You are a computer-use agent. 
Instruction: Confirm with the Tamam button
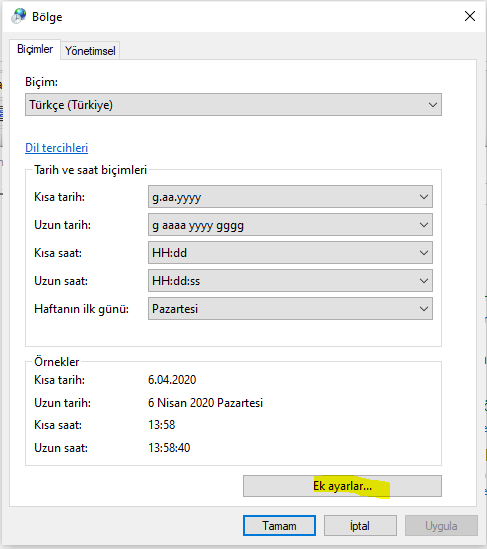[x=279, y=526]
